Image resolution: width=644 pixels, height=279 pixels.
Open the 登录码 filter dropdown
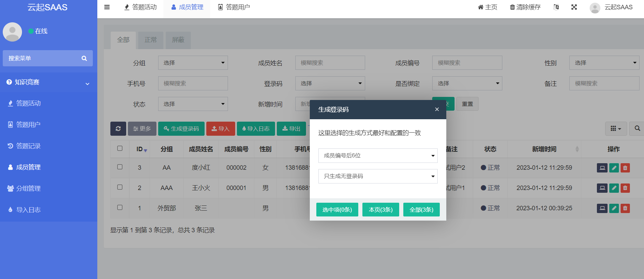tap(330, 83)
